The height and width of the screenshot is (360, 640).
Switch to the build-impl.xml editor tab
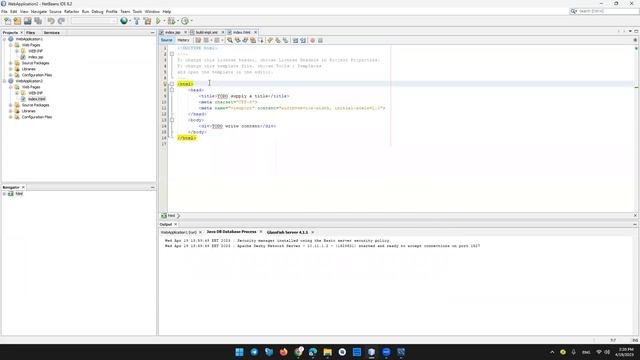pos(207,32)
